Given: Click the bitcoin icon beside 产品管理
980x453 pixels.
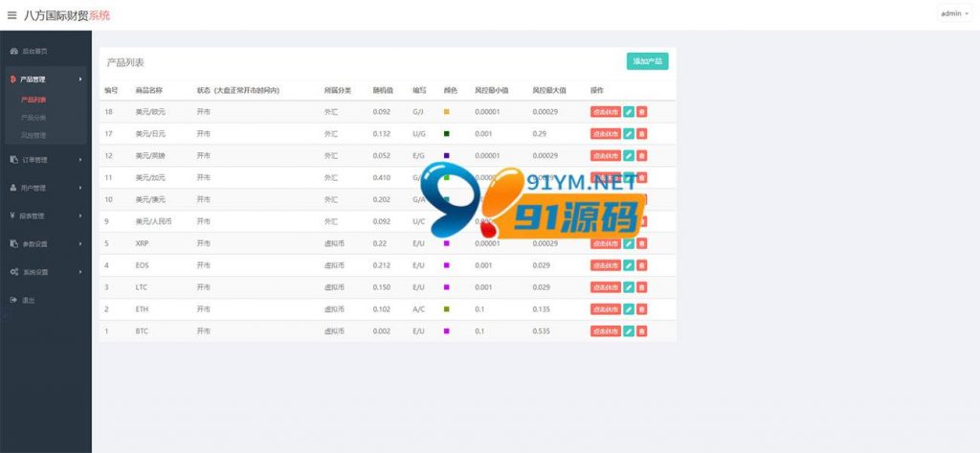Looking at the screenshot, I should [x=13, y=79].
